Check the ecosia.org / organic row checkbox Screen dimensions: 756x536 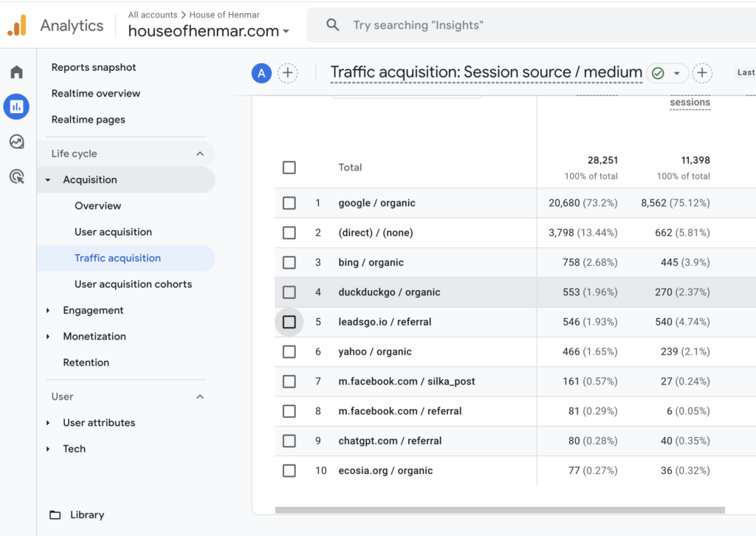coord(289,470)
